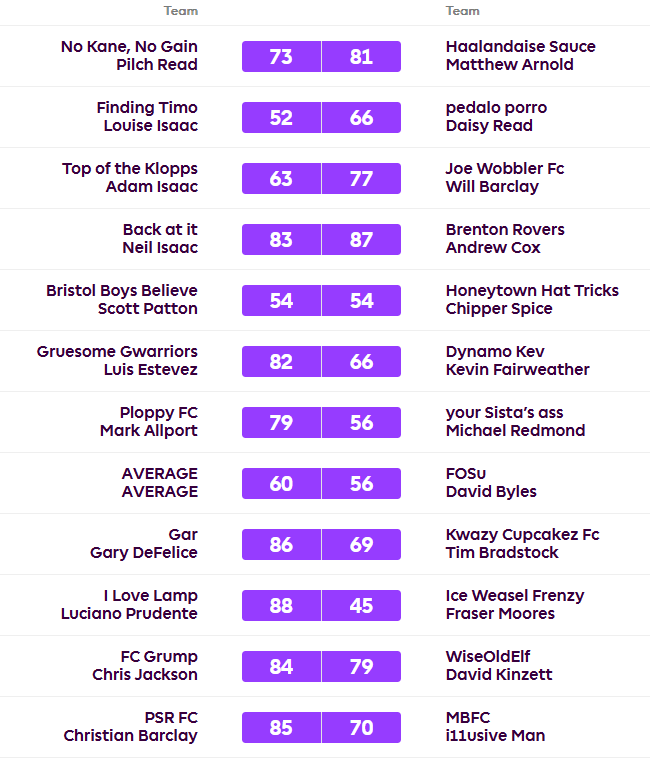Open the 54–54 drawn match score
Viewport: 650px width, 760px height.
321,301
